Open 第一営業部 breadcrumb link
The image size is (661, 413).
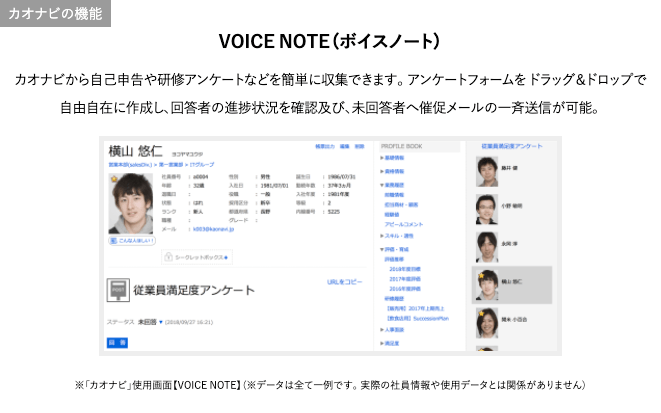coord(171,165)
